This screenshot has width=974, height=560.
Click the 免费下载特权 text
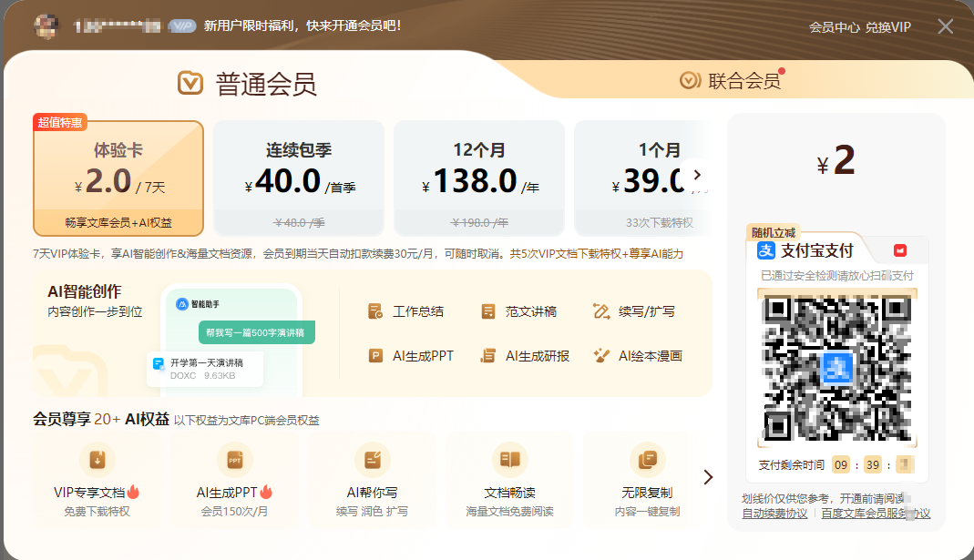pyautogui.click(x=97, y=512)
